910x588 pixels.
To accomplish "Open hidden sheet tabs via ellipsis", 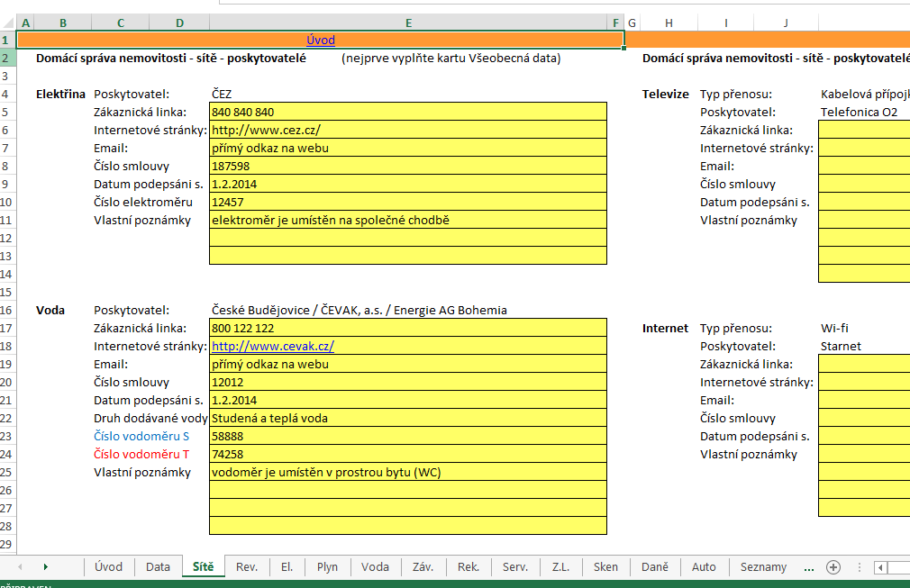I will [809, 567].
